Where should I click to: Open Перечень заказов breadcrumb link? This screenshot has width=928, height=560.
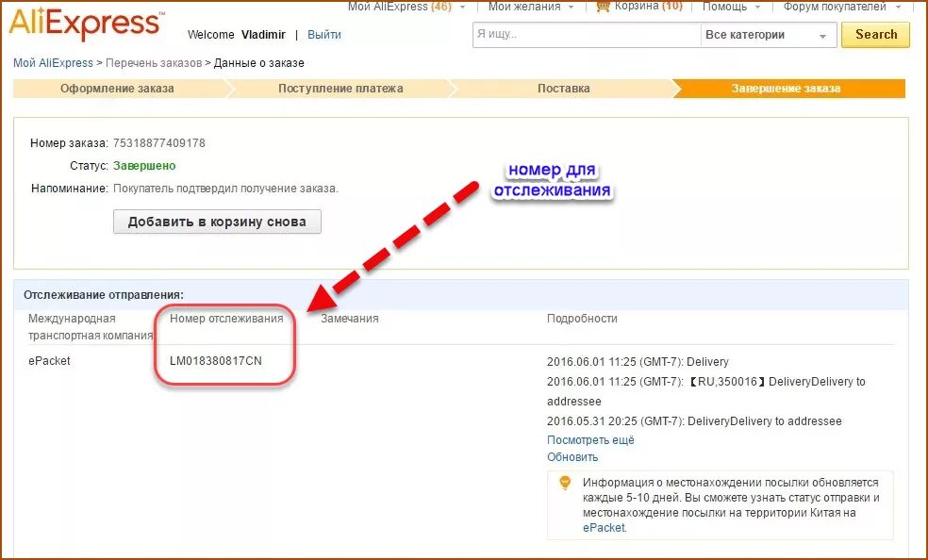click(154, 63)
